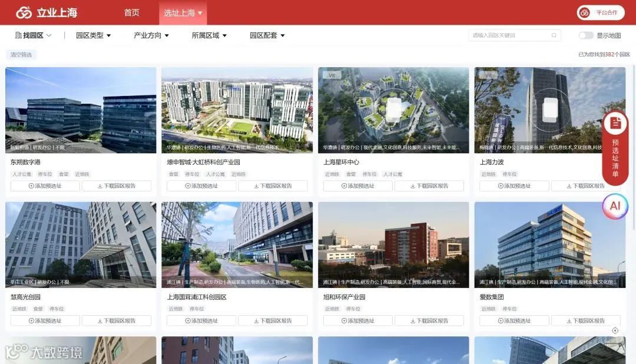Download park report for 东朔数字港
This screenshot has height=364, width=636.
117,186
